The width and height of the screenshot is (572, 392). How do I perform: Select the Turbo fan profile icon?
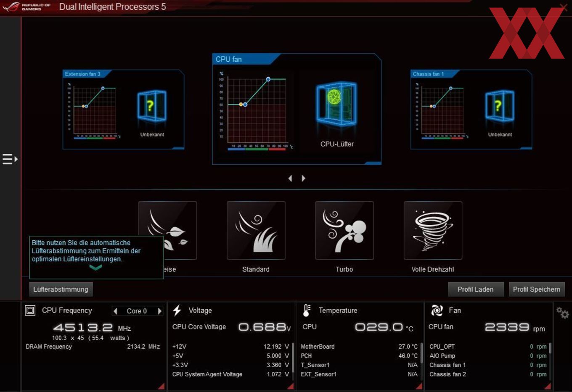(344, 230)
